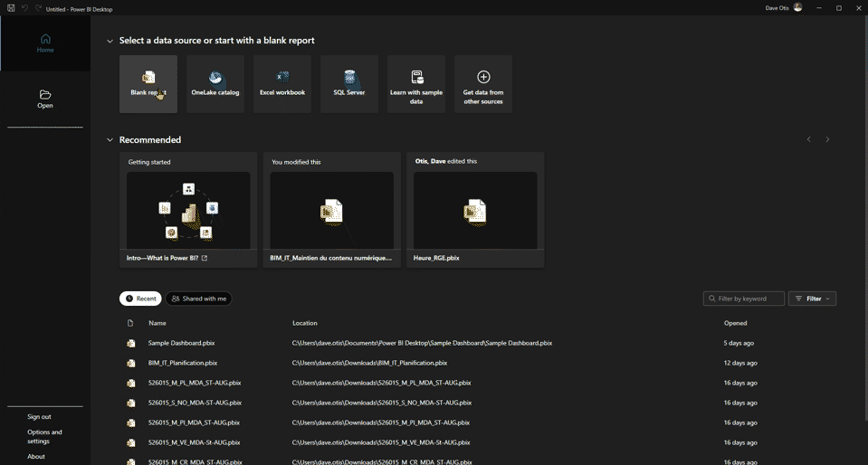Switch to Shared with me tab

(x=199, y=299)
